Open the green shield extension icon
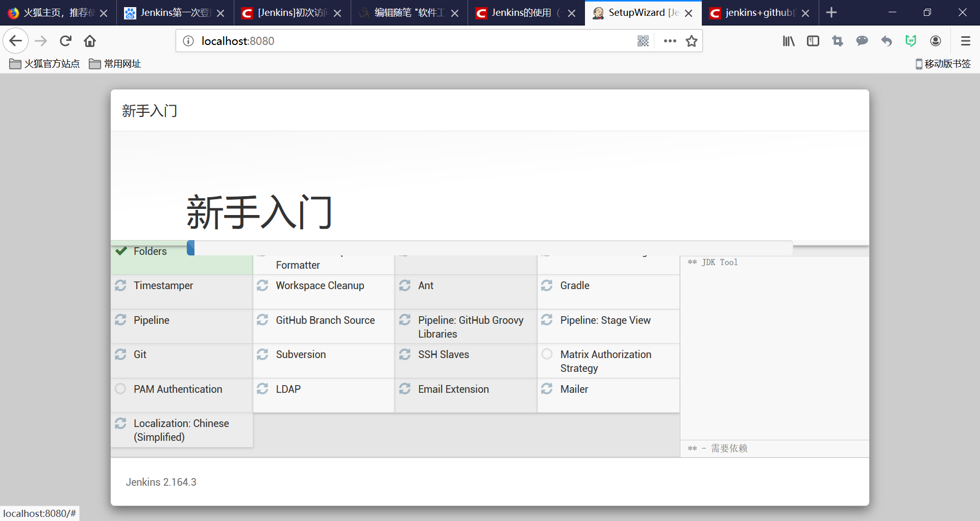 point(911,41)
